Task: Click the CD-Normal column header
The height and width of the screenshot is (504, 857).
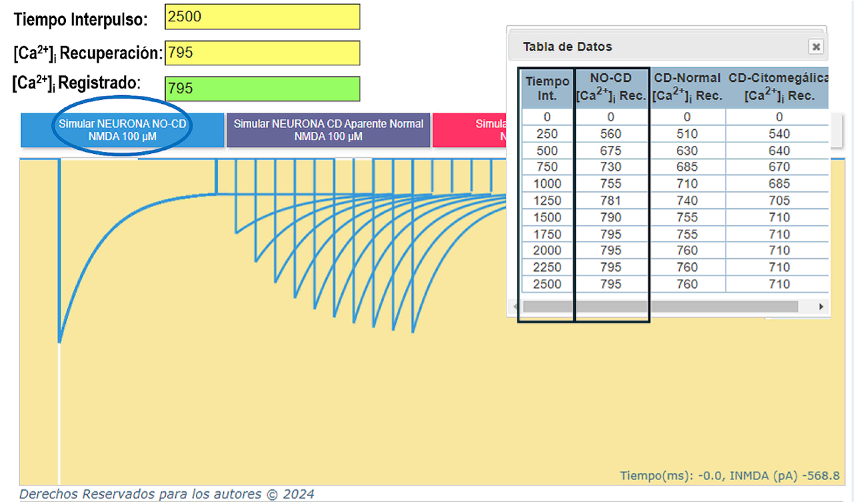Action: tap(687, 88)
